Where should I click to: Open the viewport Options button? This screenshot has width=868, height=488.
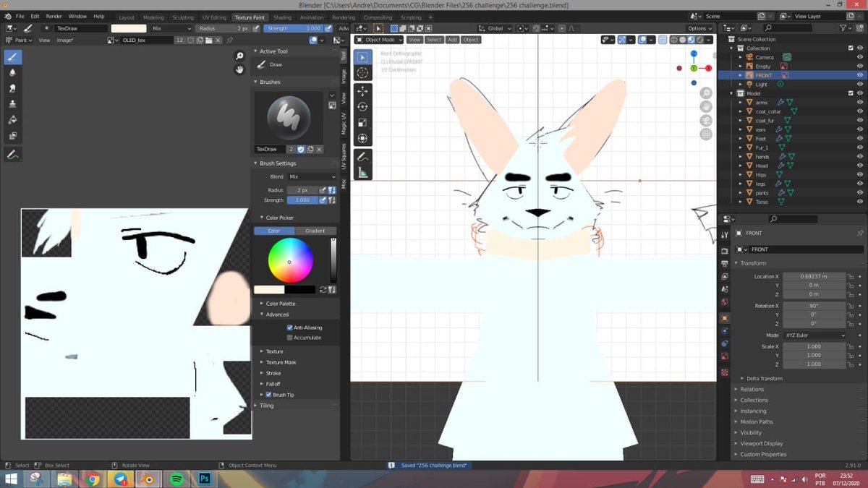[x=699, y=28]
